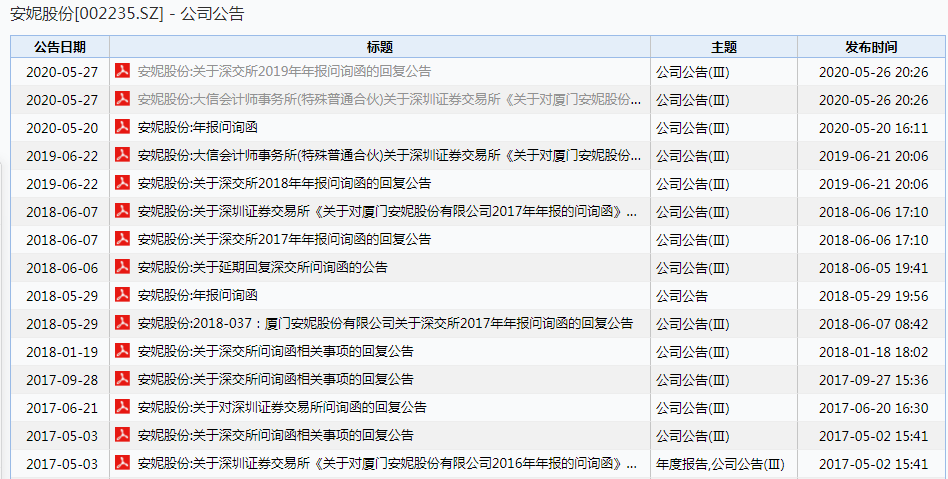Click PDF icon of 2017-05-03 关于深交所问询函相关事项 row
This screenshot has height=479, width=948.
[x=123, y=435]
